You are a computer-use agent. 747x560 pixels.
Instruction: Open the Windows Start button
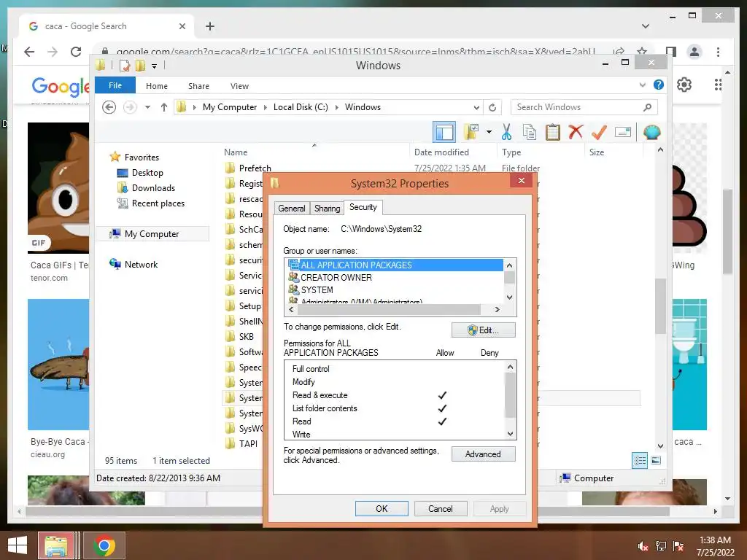point(18,545)
